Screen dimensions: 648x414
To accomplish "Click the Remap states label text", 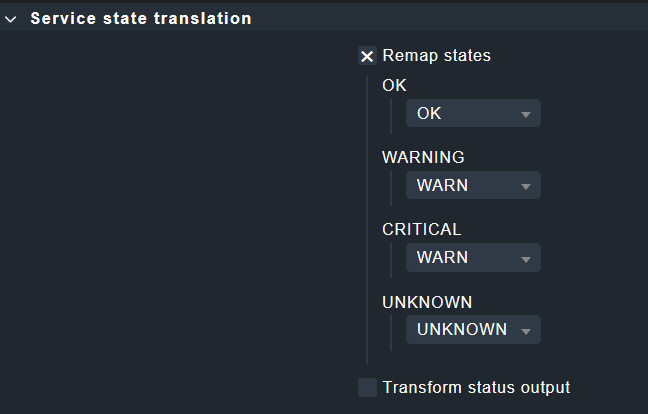I will pyautogui.click(x=437, y=56).
